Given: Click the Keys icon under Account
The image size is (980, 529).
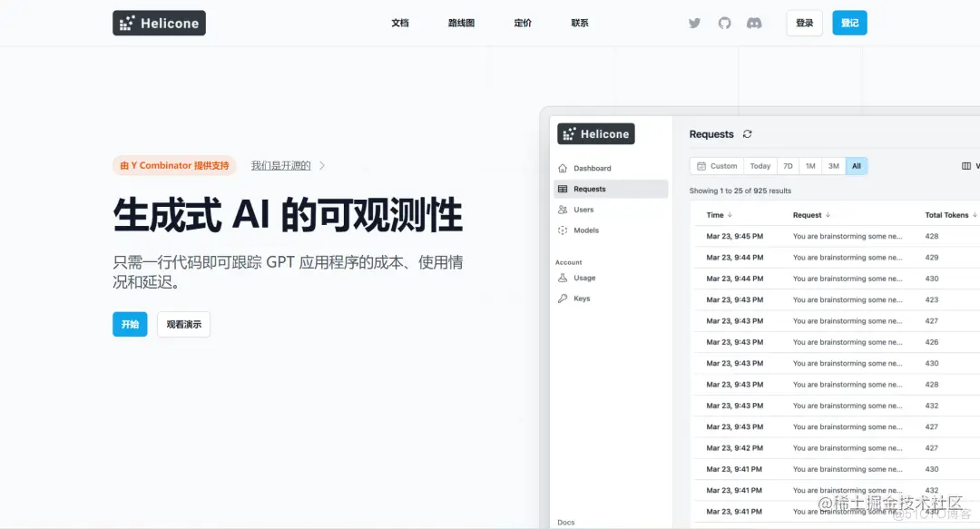Looking at the screenshot, I should pos(563,299).
